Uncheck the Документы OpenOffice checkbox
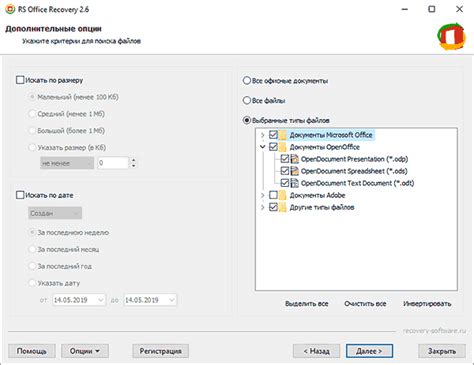The height and width of the screenshot is (365, 474). 273,147
